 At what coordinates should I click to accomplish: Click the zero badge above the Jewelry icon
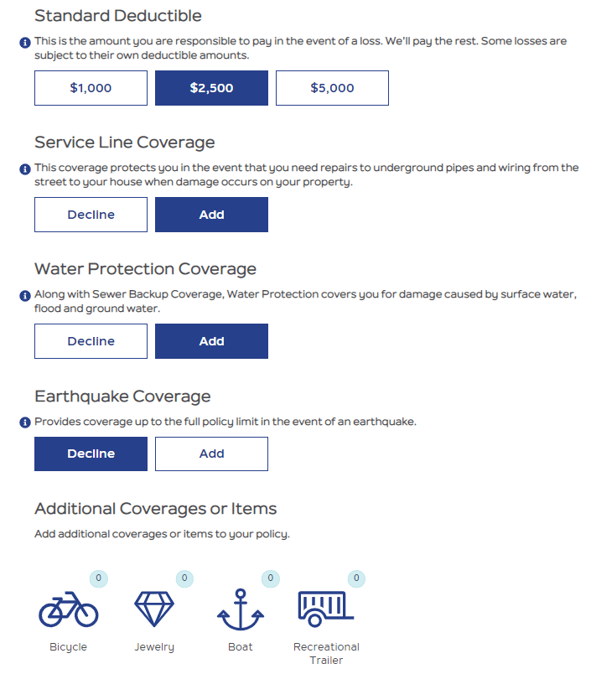pos(184,578)
